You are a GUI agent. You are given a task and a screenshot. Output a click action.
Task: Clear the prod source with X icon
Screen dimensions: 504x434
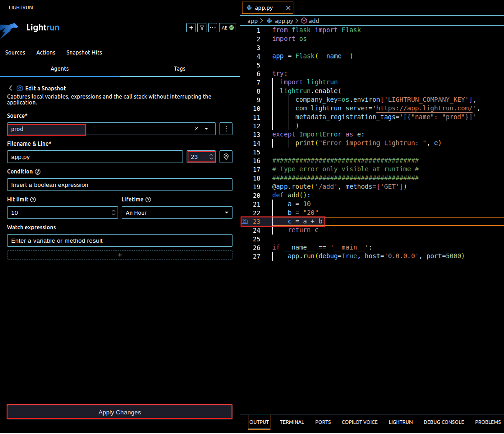pos(196,129)
